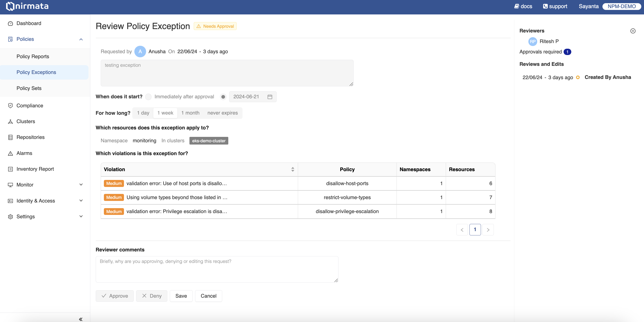
Task: Expand the Settings menu chevron
Action: [x=81, y=217]
